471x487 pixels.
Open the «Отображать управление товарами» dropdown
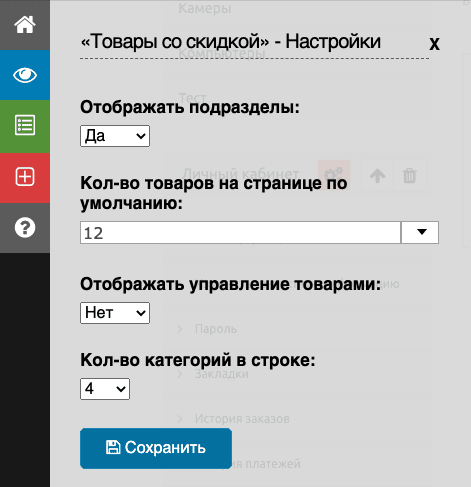click(115, 313)
